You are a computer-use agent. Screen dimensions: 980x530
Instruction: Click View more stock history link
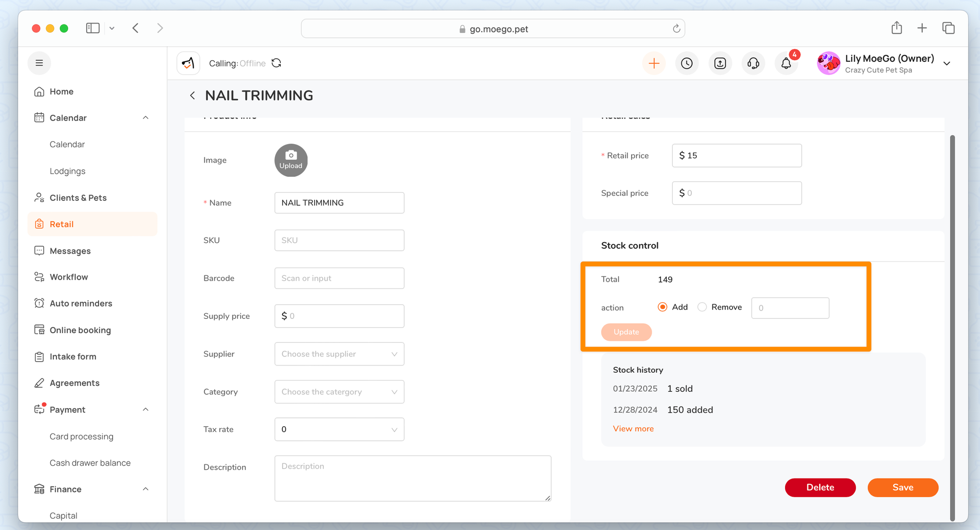pyautogui.click(x=633, y=429)
